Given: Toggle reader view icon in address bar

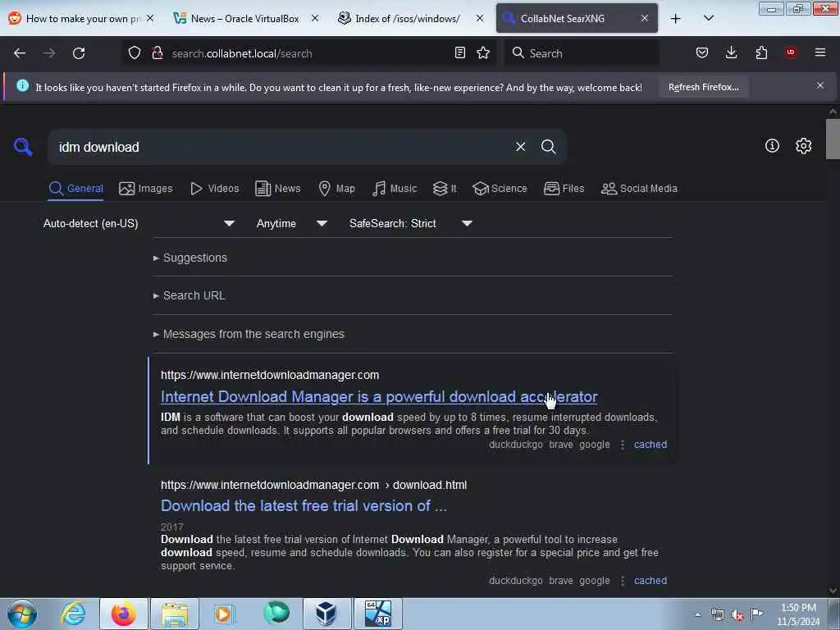Looking at the screenshot, I should (459, 52).
